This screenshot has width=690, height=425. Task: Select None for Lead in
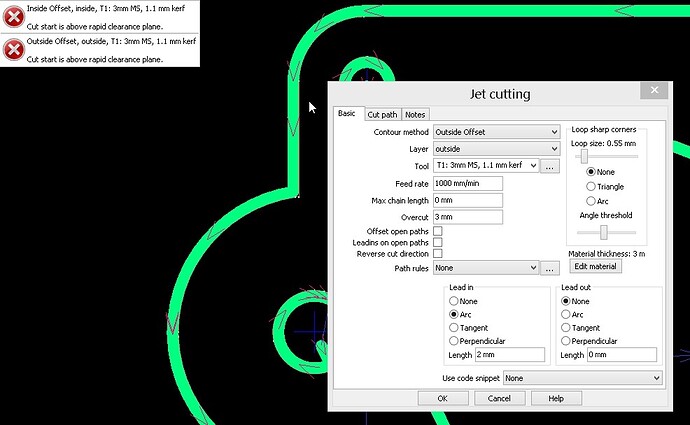[x=454, y=301]
